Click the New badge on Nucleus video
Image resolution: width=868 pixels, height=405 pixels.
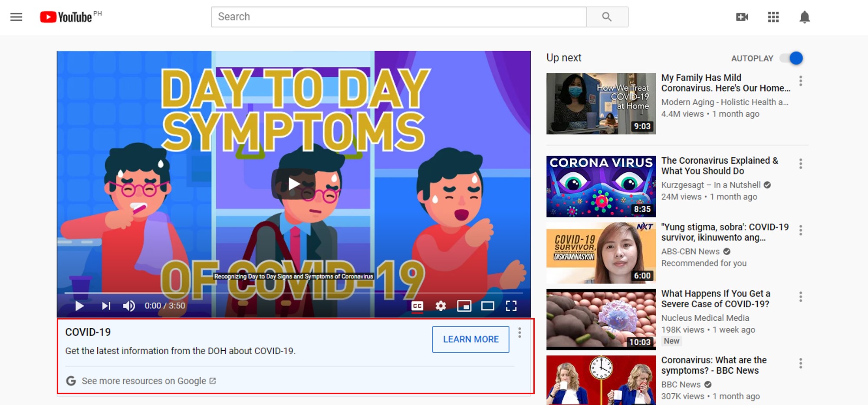pos(671,341)
